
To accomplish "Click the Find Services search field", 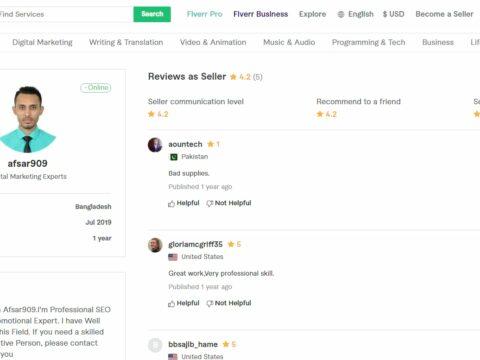I will point(66,14).
